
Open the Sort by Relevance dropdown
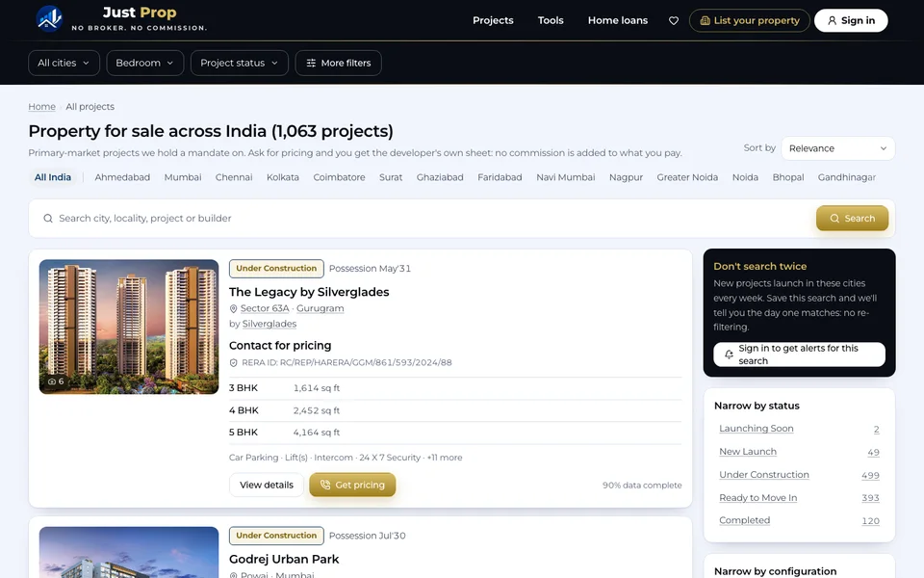pos(838,148)
